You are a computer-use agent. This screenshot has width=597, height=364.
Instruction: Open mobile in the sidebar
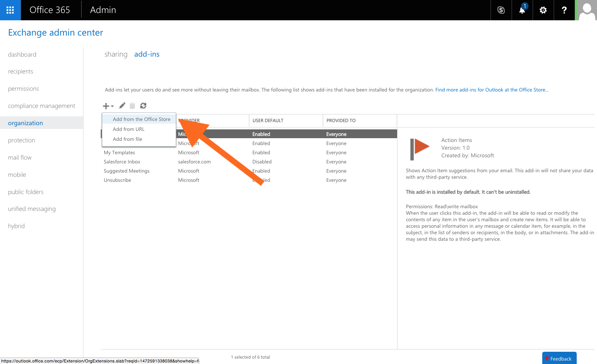[17, 175]
